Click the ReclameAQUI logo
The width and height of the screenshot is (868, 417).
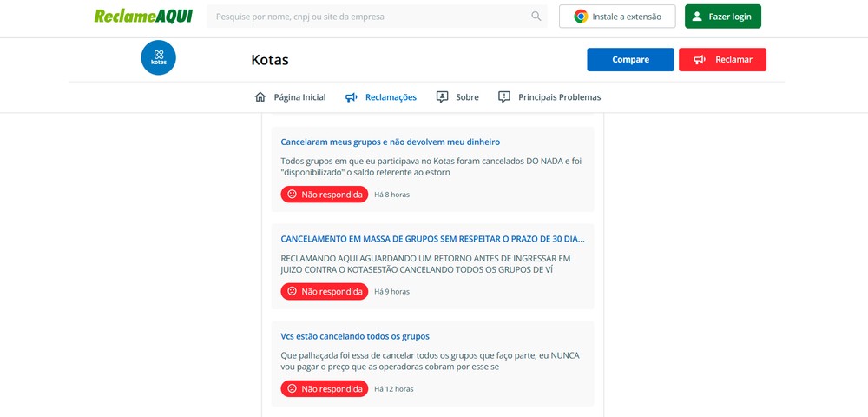(143, 16)
